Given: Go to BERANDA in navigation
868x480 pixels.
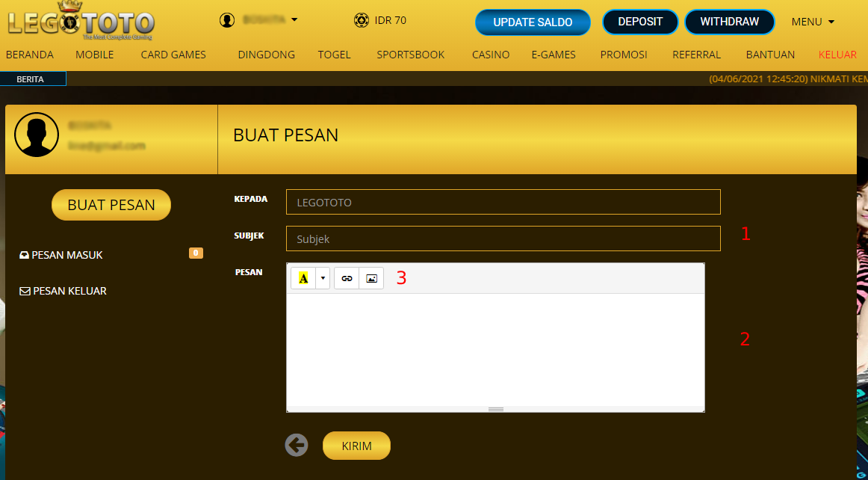Looking at the screenshot, I should 29,55.
